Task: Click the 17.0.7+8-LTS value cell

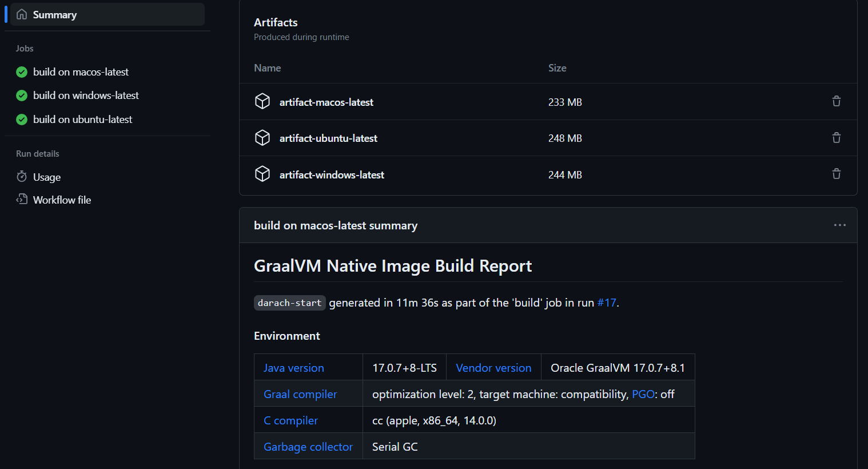Action: pyautogui.click(x=404, y=368)
